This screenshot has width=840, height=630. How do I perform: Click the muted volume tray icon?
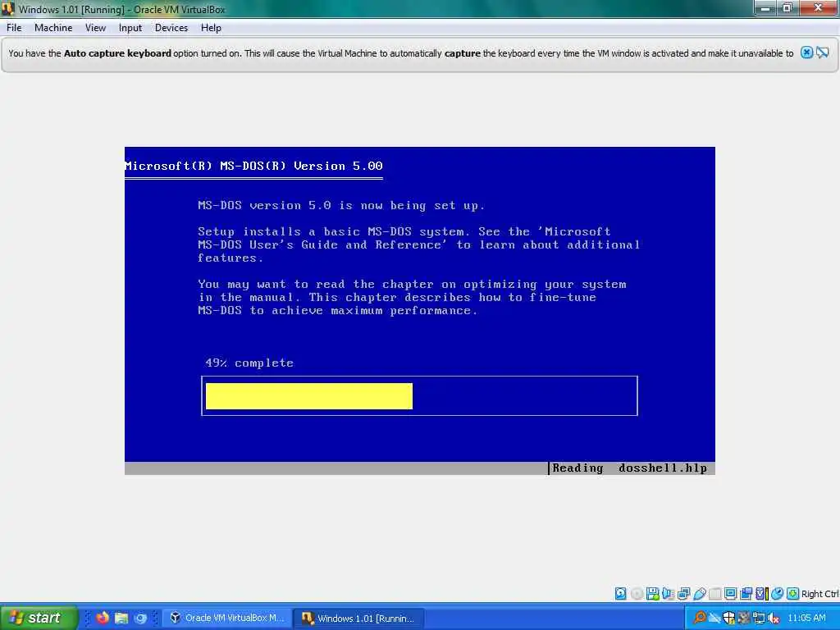pos(773,618)
